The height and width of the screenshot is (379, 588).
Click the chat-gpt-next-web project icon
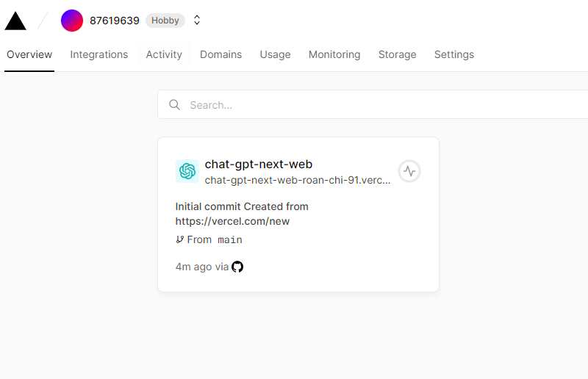pyautogui.click(x=187, y=171)
